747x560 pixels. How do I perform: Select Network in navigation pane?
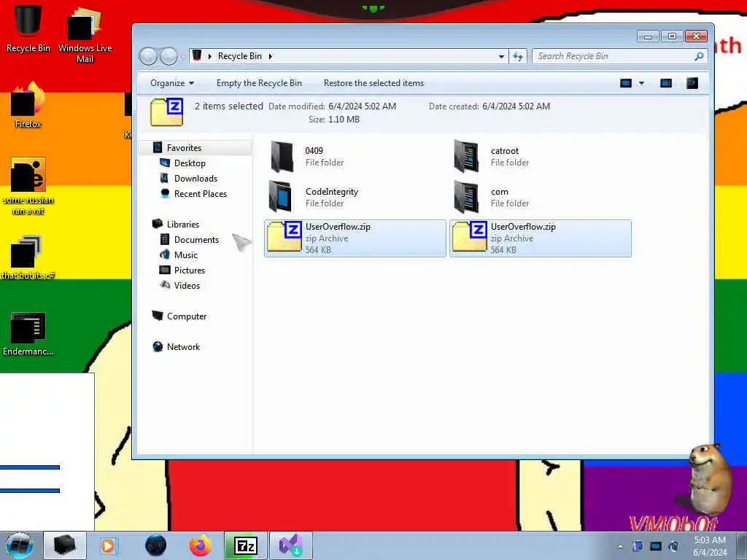tap(183, 346)
